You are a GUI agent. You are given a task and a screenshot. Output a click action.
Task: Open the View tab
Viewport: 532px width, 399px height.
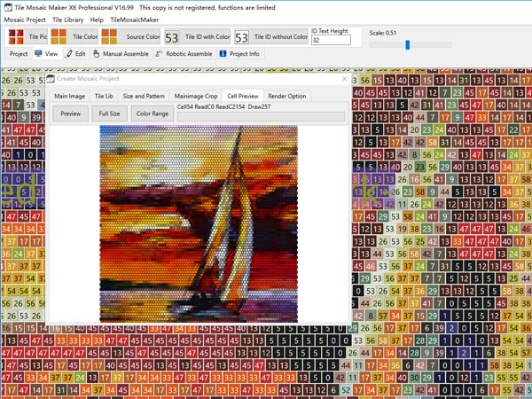pyautogui.click(x=47, y=53)
